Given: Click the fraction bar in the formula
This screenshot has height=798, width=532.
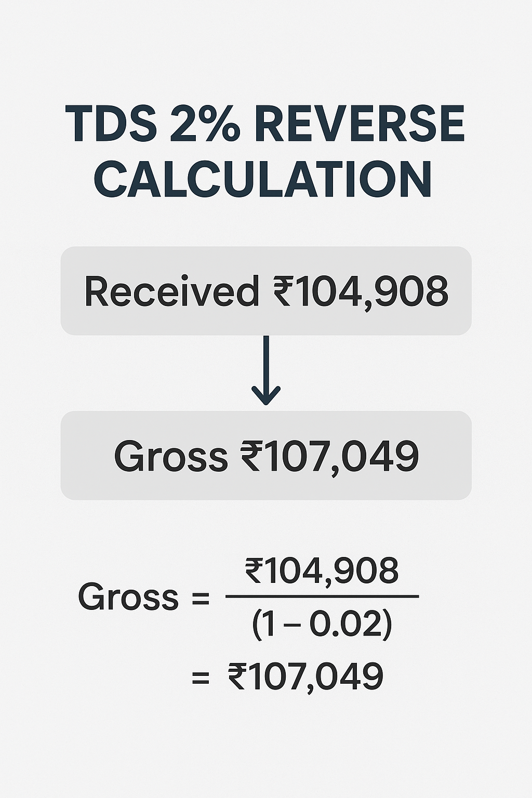Looking at the screenshot, I should [322, 596].
